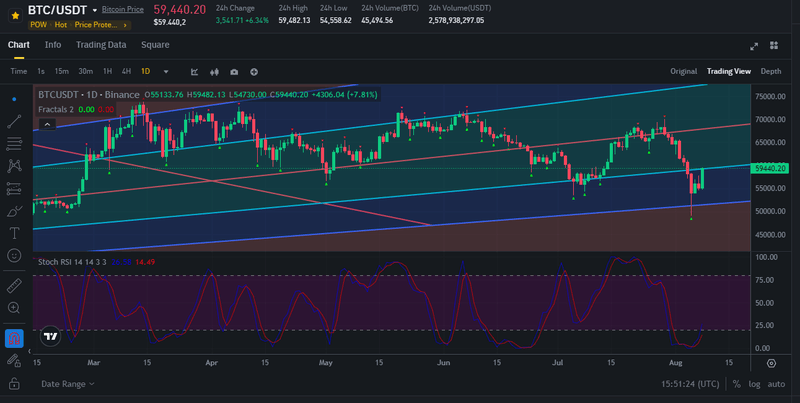Image resolution: width=800 pixels, height=403 pixels.
Task: Click the 45,494.56 24h Volume(BTC) value
Action: coord(377,20)
